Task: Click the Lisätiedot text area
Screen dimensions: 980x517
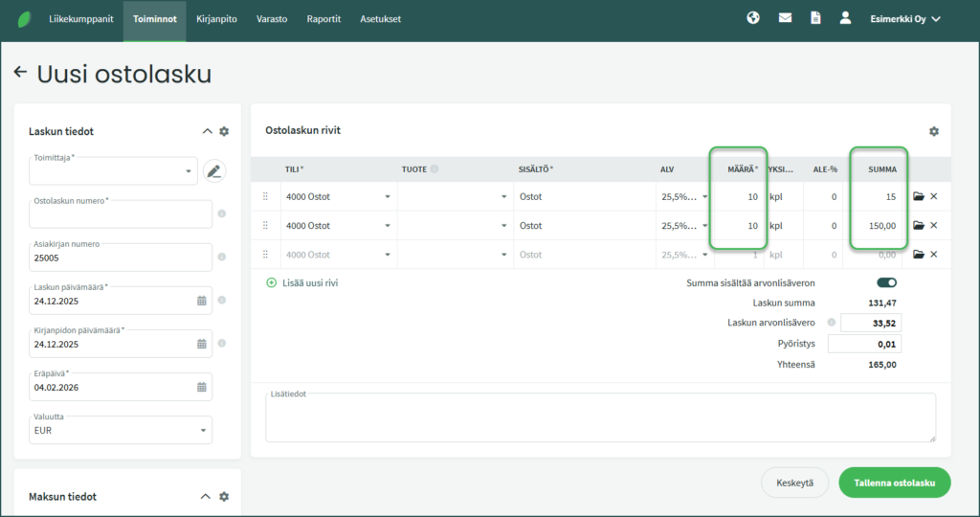Action: coord(600,418)
